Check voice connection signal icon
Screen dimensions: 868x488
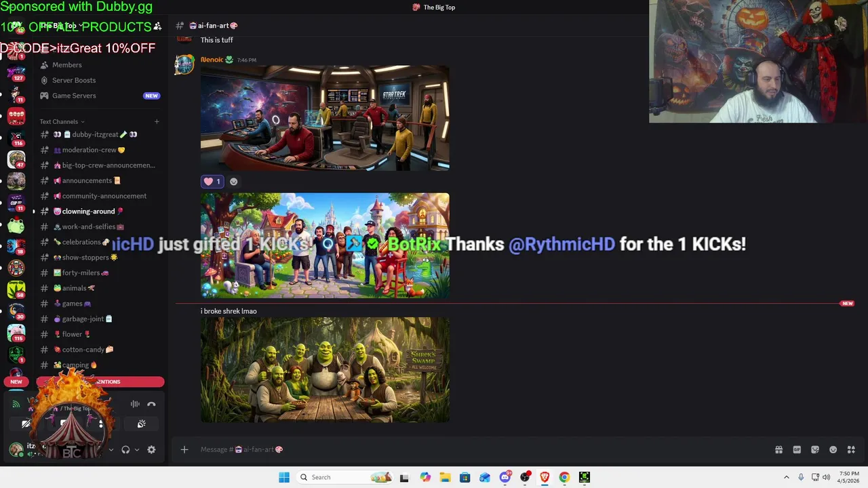tap(16, 404)
